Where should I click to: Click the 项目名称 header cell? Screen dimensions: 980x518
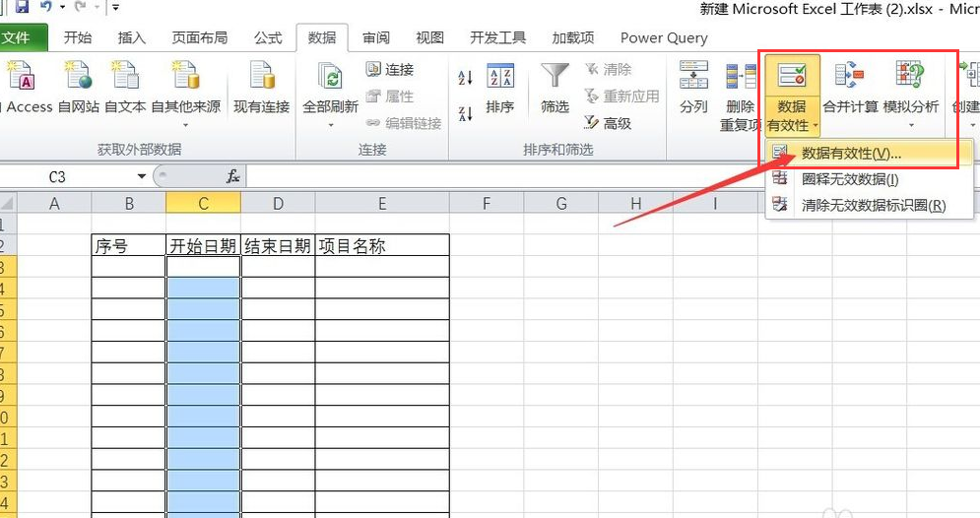[x=382, y=245]
